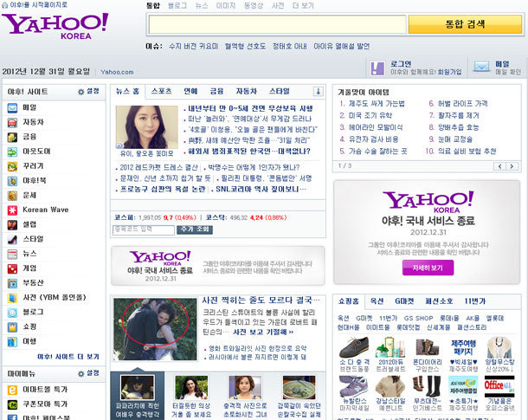Click the 블로그 smiley icon

point(12,313)
